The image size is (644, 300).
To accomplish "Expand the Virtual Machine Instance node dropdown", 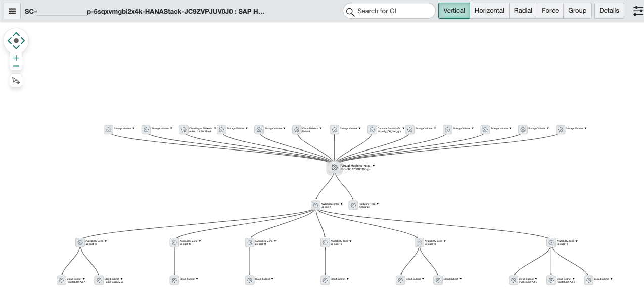I will [374, 165].
